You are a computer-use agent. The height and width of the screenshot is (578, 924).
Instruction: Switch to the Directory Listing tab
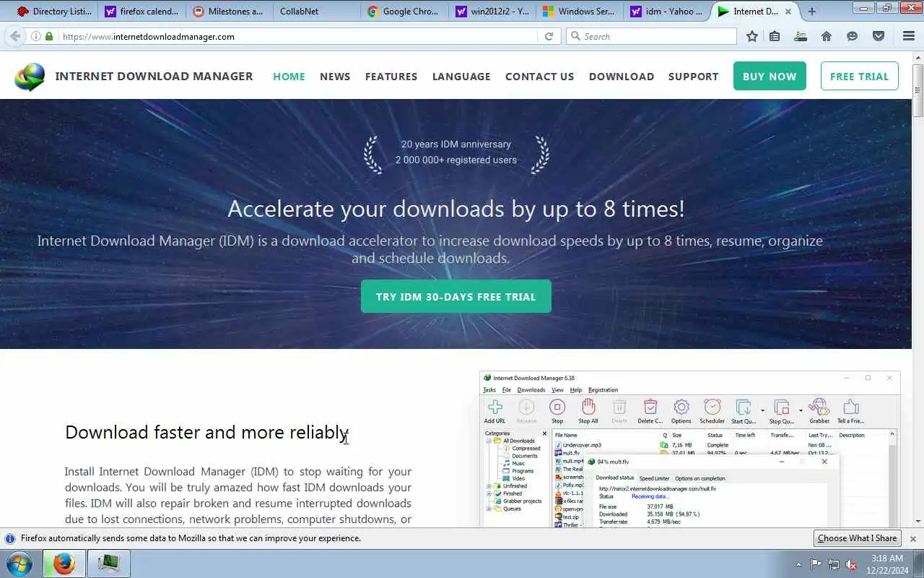[x=53, y=12]
